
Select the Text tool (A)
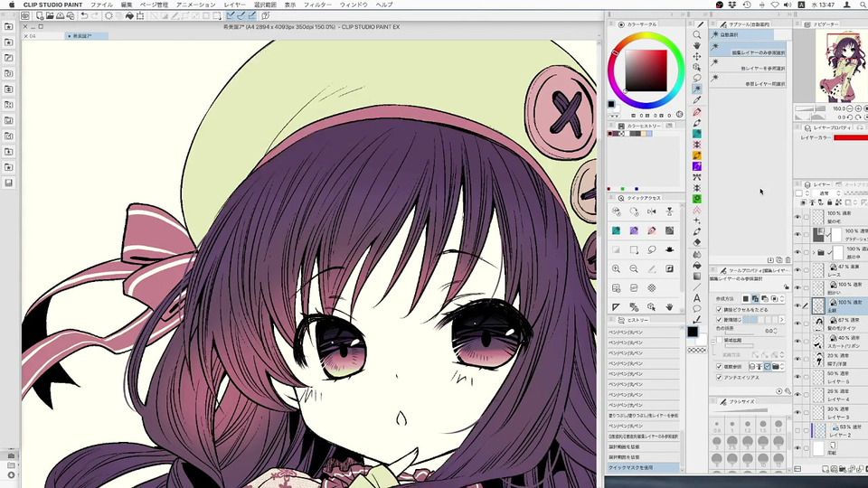[x=697, y=297]
